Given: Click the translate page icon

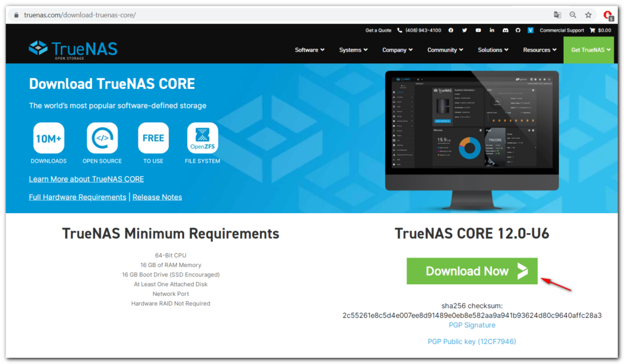Looking at the screenshot, I should coord(557,15).
